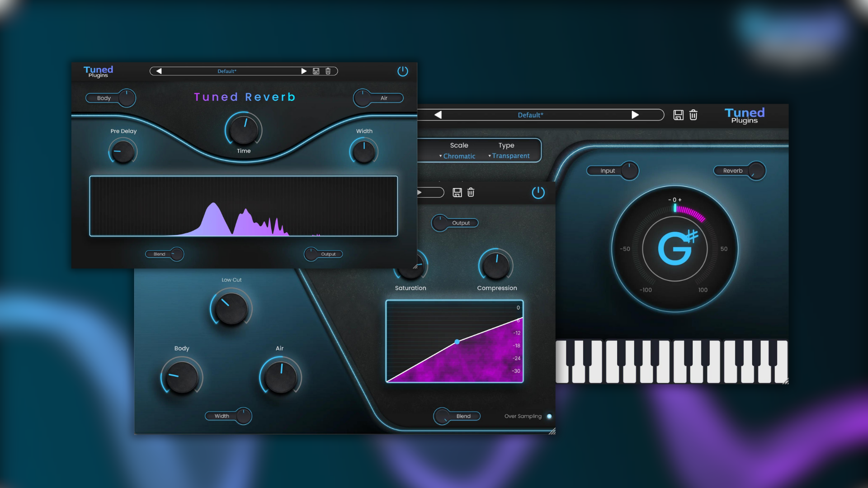This screenshot has width=868, height=488.
Task: Open the Type dropdown showing Transparent
Action: coord(510,156)
